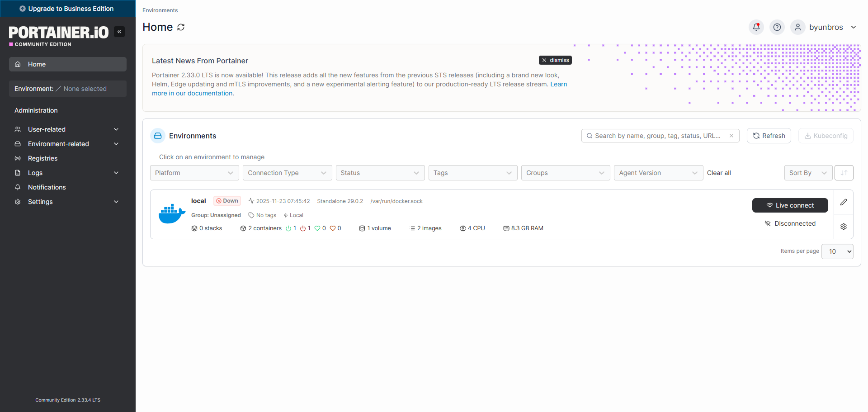The height and width of the screenshot is (412, 868).
Task: Click the Group: Unassigned label
Action: click(x=216, y=215)
